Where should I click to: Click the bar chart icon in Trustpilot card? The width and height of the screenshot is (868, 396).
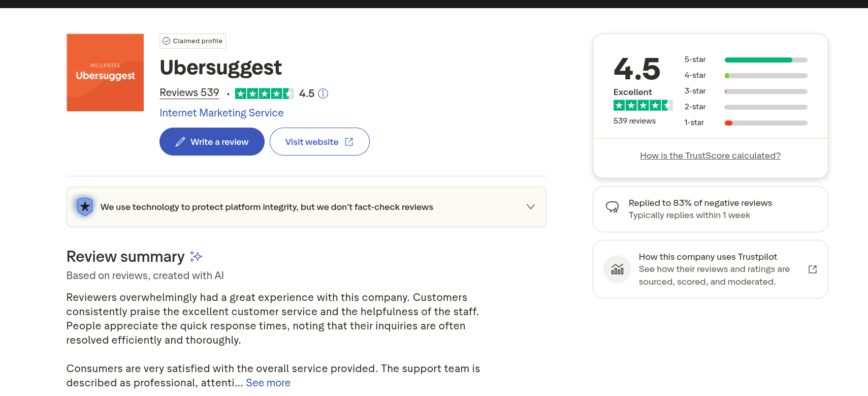(618, 269)
